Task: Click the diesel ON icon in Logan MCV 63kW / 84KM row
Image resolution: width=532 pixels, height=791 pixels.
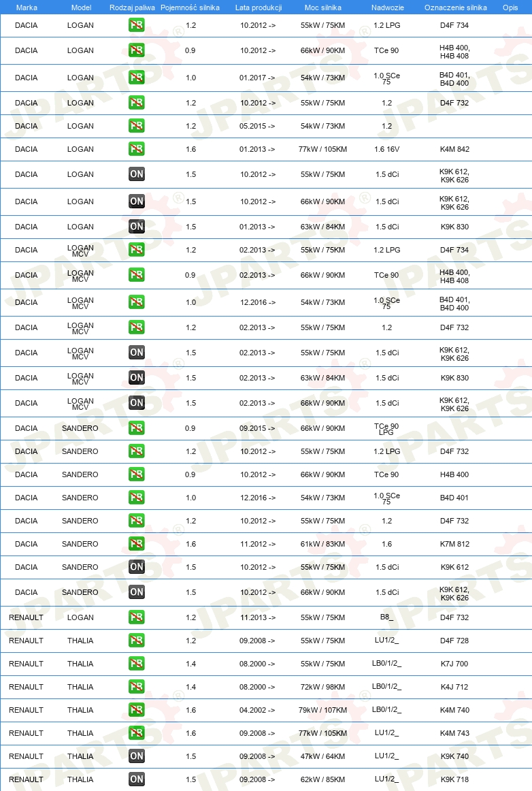Action: click(136, 378)
